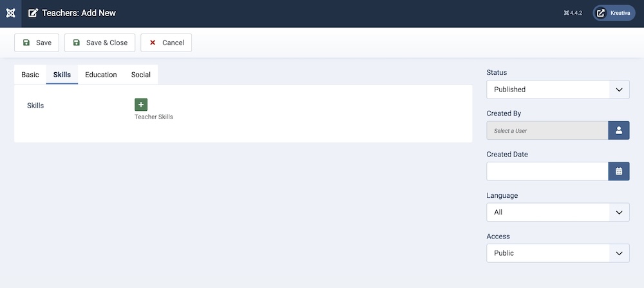Add a new teacher skill with plus icon
The width and height of the screenshot is (644, 288).
pos(141,105)
